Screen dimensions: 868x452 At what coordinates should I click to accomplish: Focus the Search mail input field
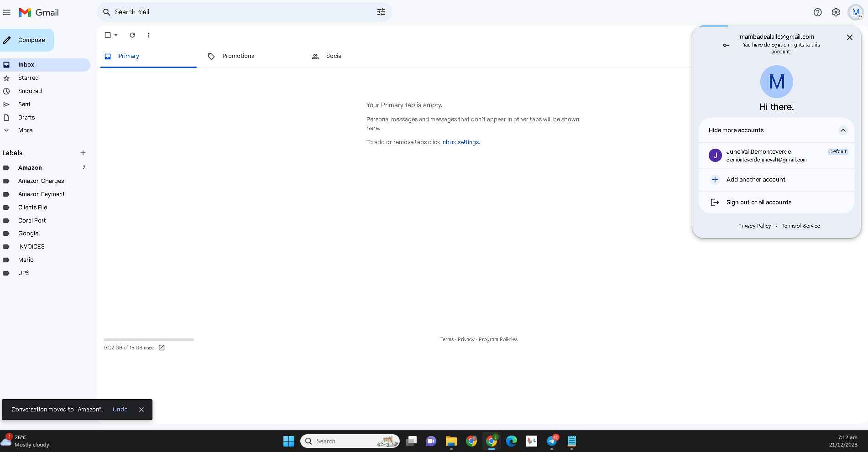pos(245,12)
